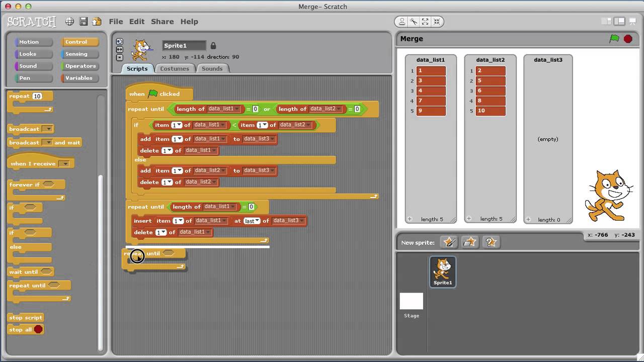This screenshot has height=362, width=644.
Task: Open the Edit menu
Action: (137, 22)
